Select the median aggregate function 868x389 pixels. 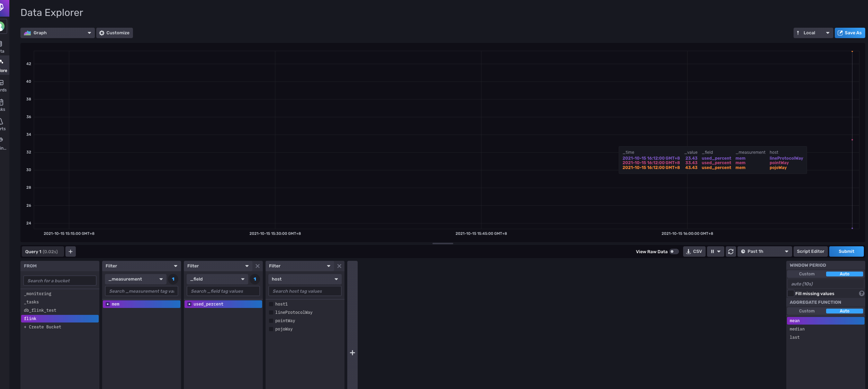pos(797,329)
